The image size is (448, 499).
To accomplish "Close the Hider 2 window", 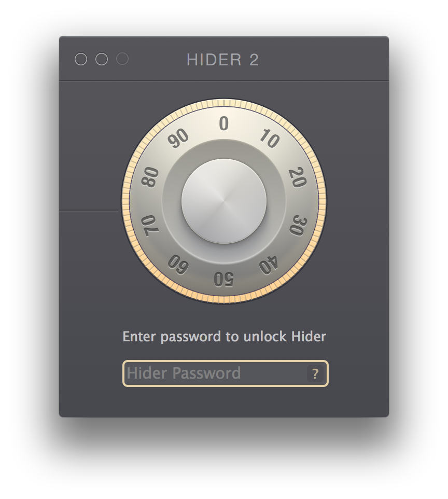I will pyautogui.click(x=81, y=59).
